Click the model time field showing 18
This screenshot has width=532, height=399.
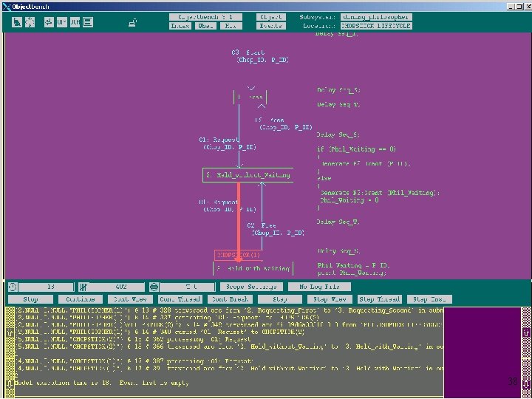pos(46,287)
